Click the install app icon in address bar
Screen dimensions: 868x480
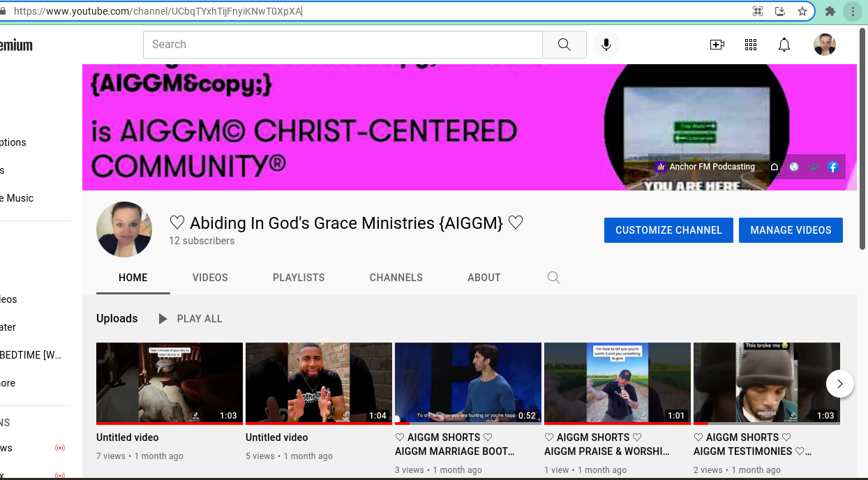[780, 11]
